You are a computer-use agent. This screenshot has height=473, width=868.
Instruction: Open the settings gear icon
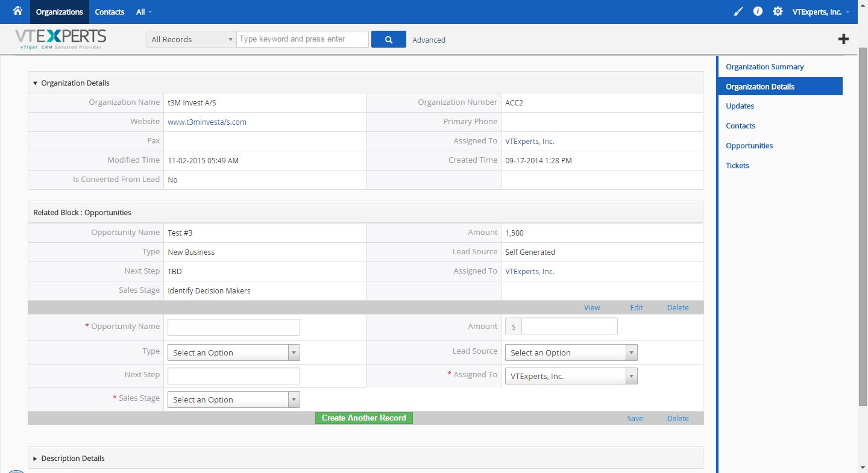click(778, 11)
